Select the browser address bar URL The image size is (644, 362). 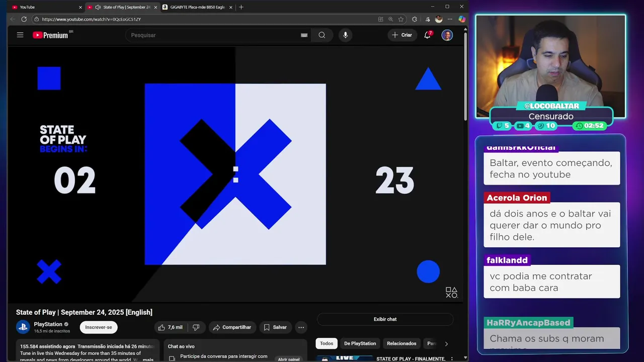tap(92, 19)
